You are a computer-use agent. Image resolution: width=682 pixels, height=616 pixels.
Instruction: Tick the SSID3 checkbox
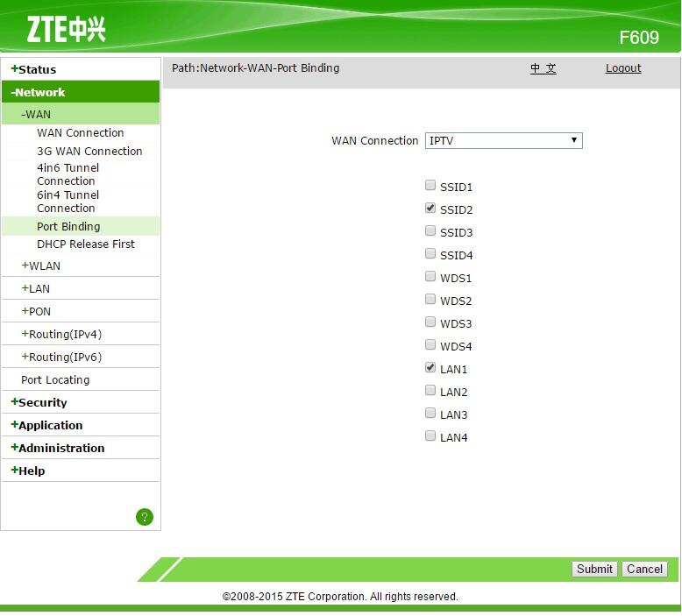pyautogui.click(x=430, y=230)
